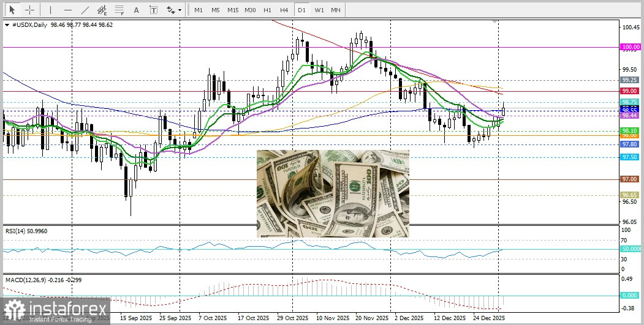The width and height of the screenshot is (644, 325).
Task: Click the MACD 0.49 axis value
Action: point(627,279)
